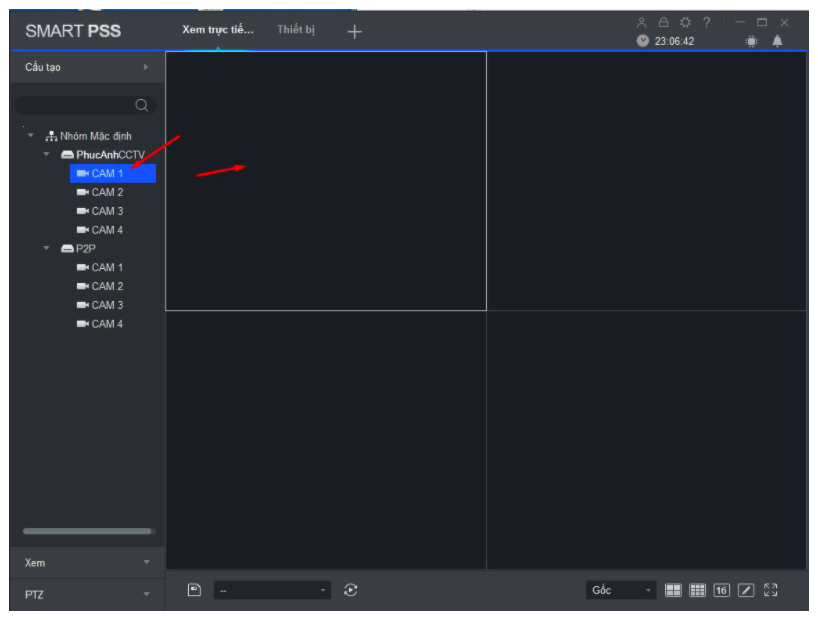Collapse the P2P device tree node
Screen dimensions: 818x620
(46, 248)
